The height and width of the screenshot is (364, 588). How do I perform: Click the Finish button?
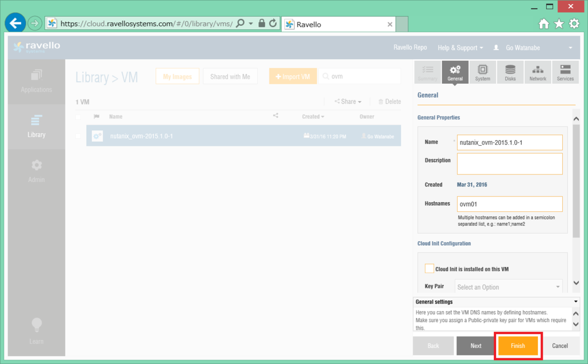click(518, 346)
